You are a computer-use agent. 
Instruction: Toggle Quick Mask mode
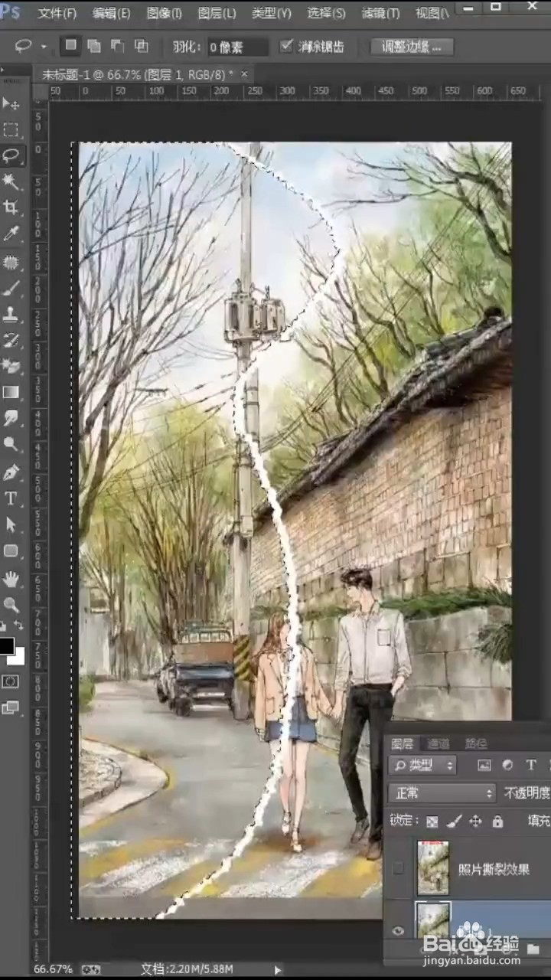tap(11, 681)
